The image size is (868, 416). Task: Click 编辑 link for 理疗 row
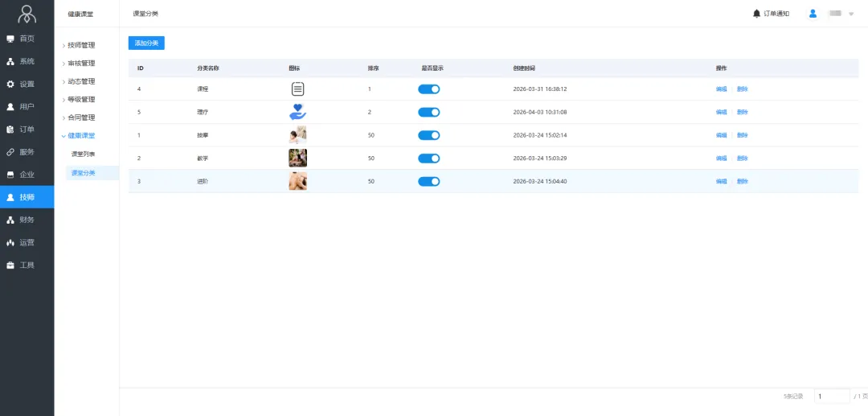(721, 113)
